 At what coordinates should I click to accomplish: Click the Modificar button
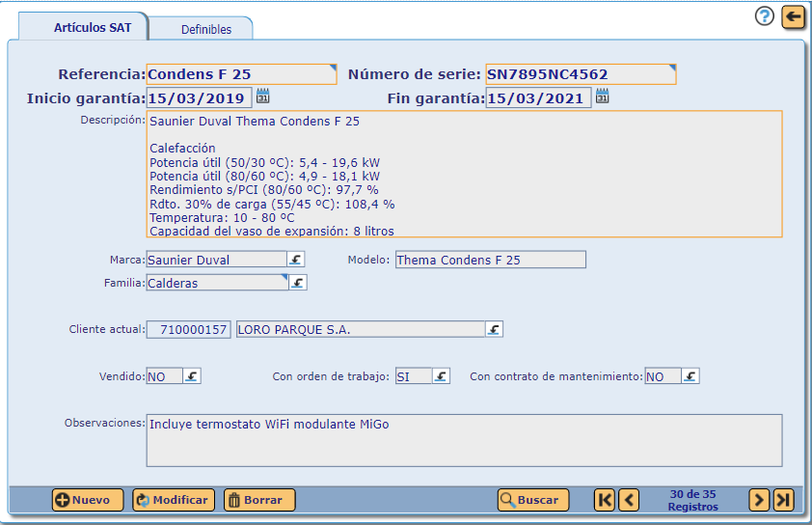[174, 500]
